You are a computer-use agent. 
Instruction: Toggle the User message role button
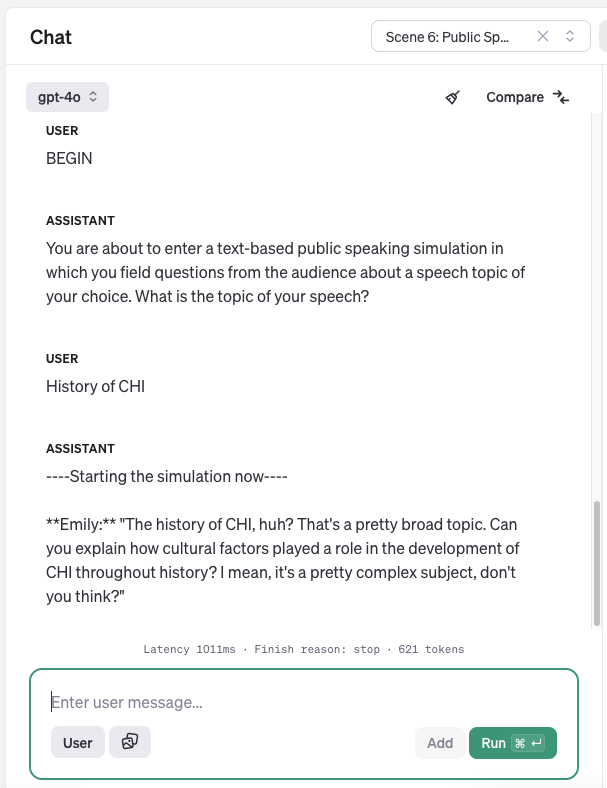(x=78, y=742)
